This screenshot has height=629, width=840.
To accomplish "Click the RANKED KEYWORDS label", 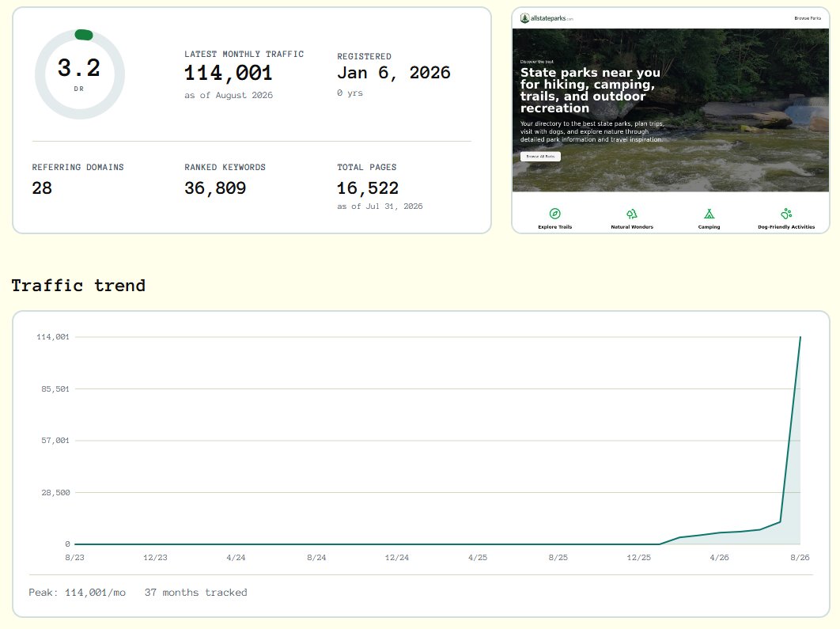I will pos(225,167).
